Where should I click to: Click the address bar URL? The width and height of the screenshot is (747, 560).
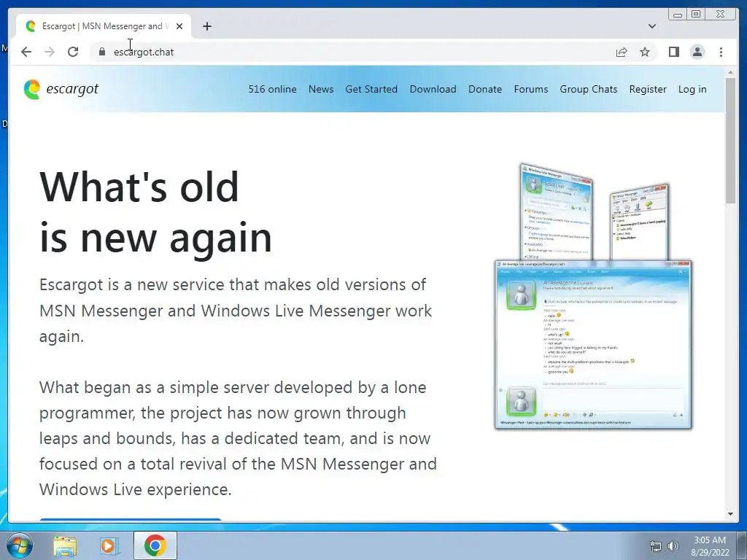click(x=144, y=52)
